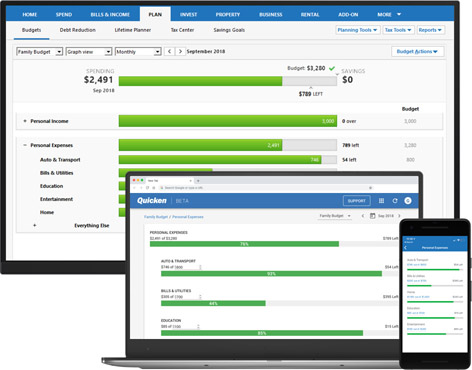Open the Lifetime Planner sub-tab
472x370 pixels.
point(133,30)
